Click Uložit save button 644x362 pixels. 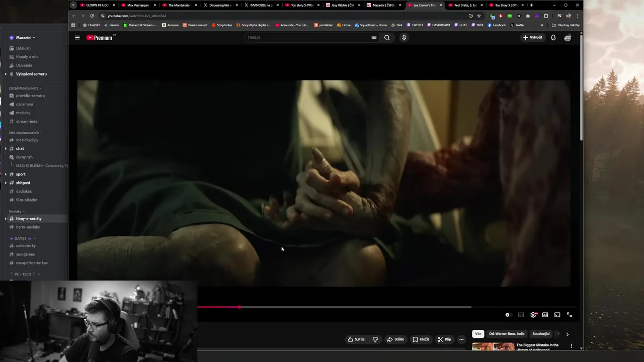tap(421, 339)
